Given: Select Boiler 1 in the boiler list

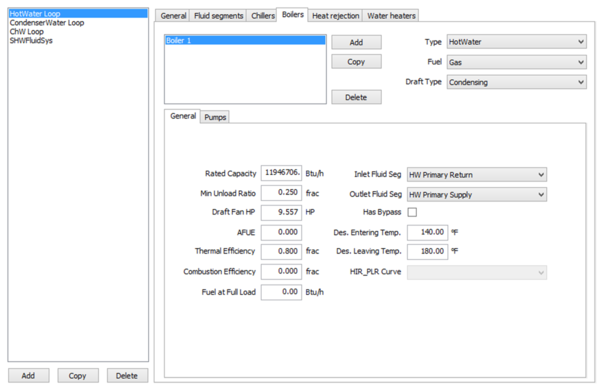Looking at the screenshot, I should [245, 40].
